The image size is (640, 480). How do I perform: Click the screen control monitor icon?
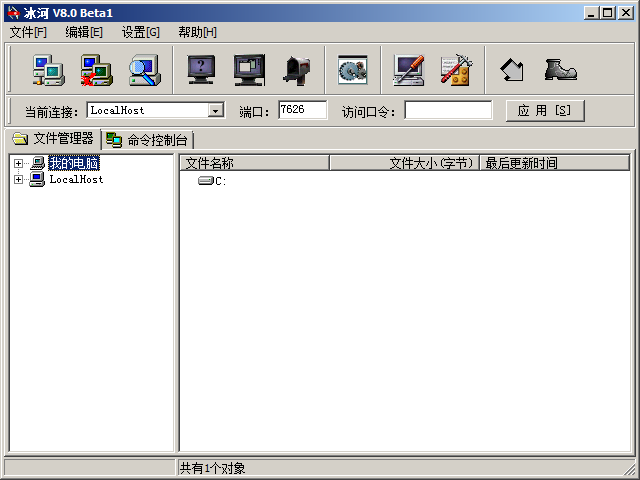249,70
